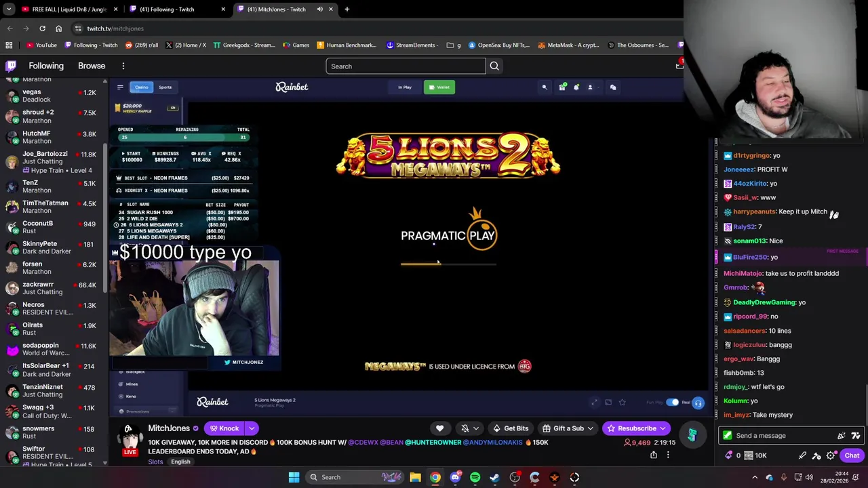The width and height of the screenshot is (868, 488).
Task: Open site information icon in address bar
Action: click(x=78, y=28)
